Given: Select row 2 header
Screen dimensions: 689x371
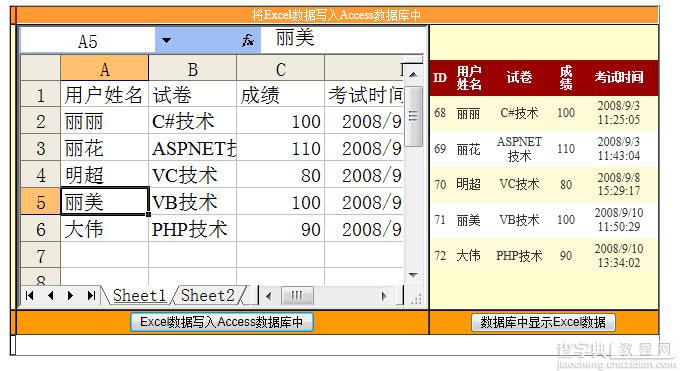Looking at the screenshot, I should click(x=40, y=121).
